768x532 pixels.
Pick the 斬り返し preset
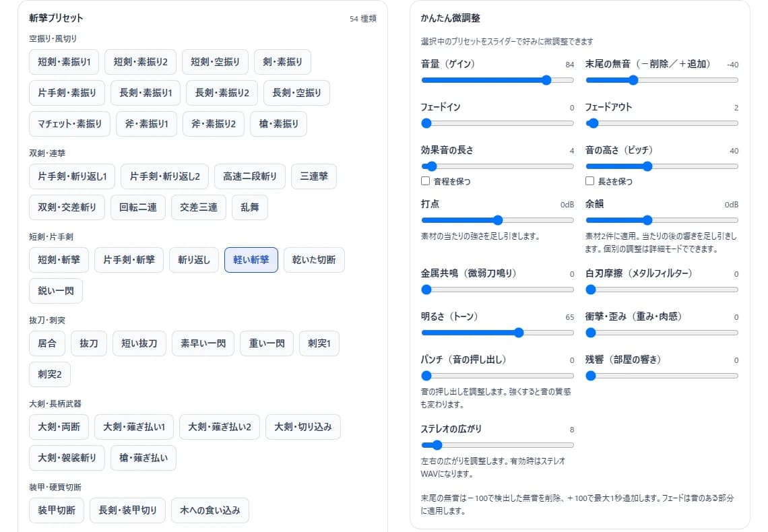193,260
